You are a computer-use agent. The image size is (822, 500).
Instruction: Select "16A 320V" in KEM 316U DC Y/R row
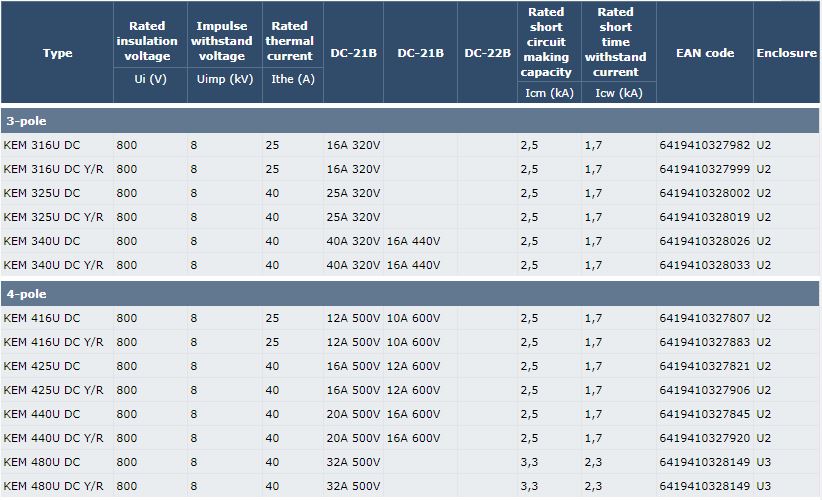click(x=353, y=169)
